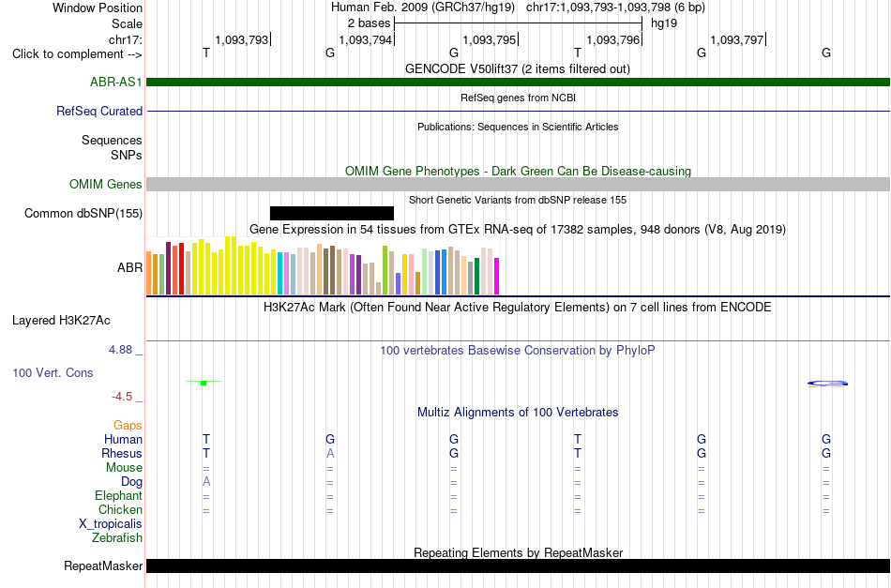Select the Zebrafish alignment row label
Viewport: 891px width, 588px height.
[x=117, y=537]
